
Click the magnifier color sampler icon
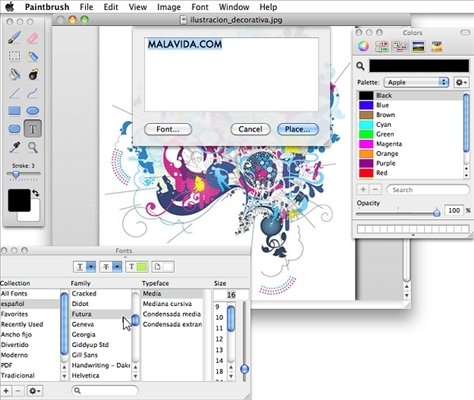tap(360, 66)
